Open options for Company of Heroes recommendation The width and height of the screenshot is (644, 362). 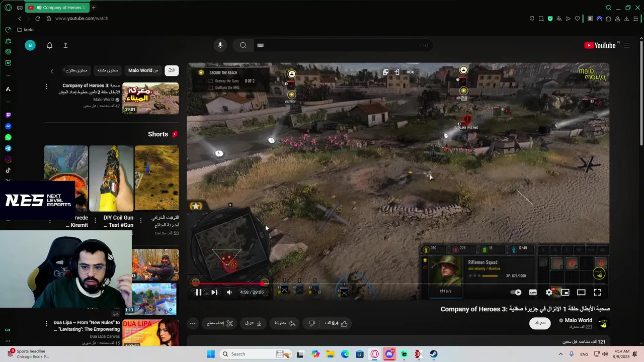coord(46,86)
